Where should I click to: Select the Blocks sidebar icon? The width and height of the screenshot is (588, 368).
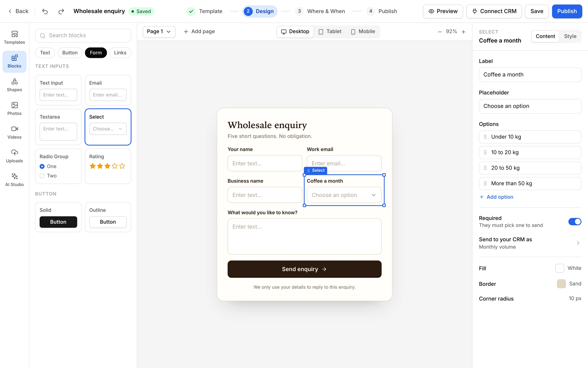pos(14,61)
